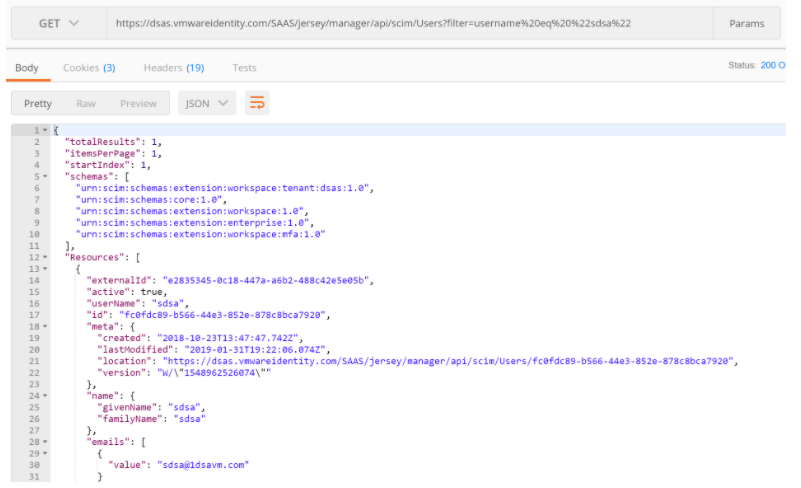Switch to the Body tab
This screenshot has height=488, width=801.
tap(27, 68)
